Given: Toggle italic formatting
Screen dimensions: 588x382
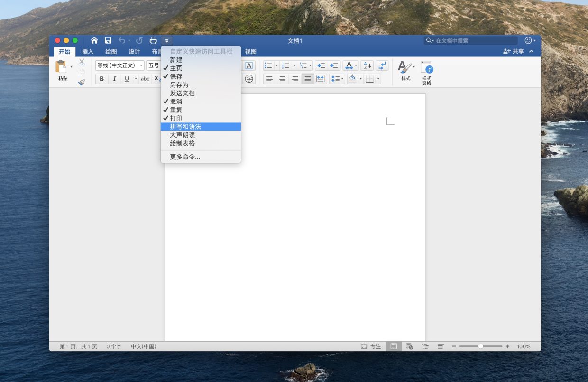Looking at the screenshot, I should pos(114,79).
